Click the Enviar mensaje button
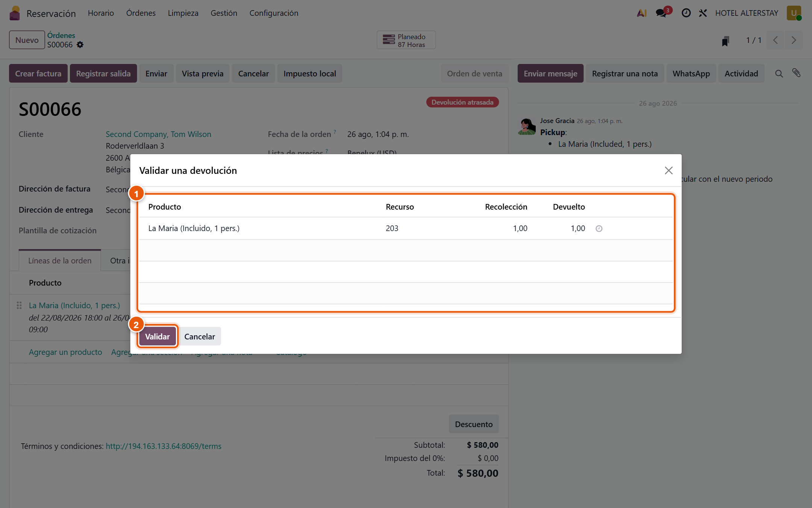This screenshot has width=812, height=508. 550,74
